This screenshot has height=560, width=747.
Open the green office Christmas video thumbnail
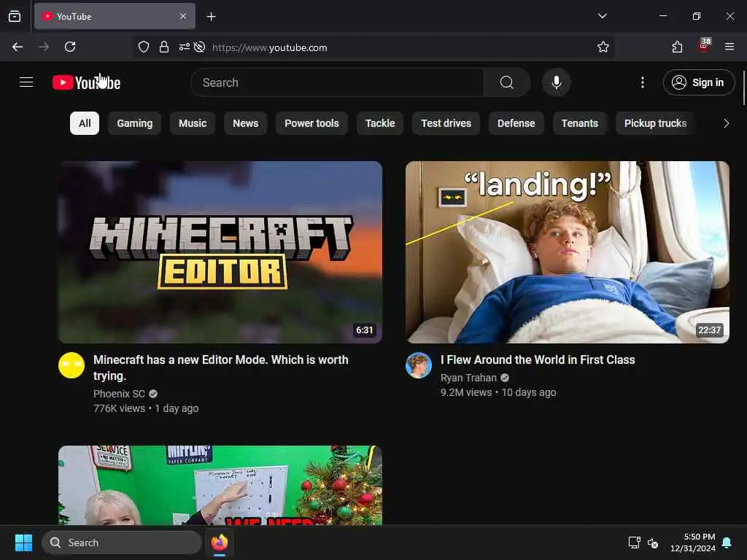point(220,485)
